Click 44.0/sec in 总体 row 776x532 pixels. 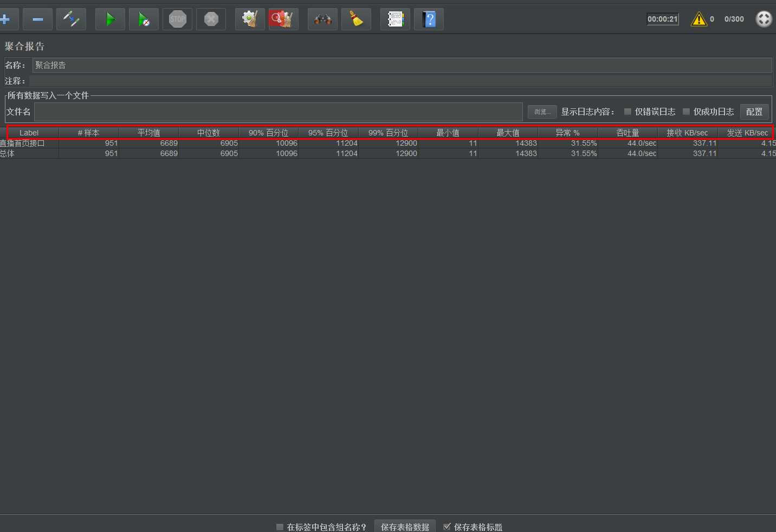tap(642, 153)
